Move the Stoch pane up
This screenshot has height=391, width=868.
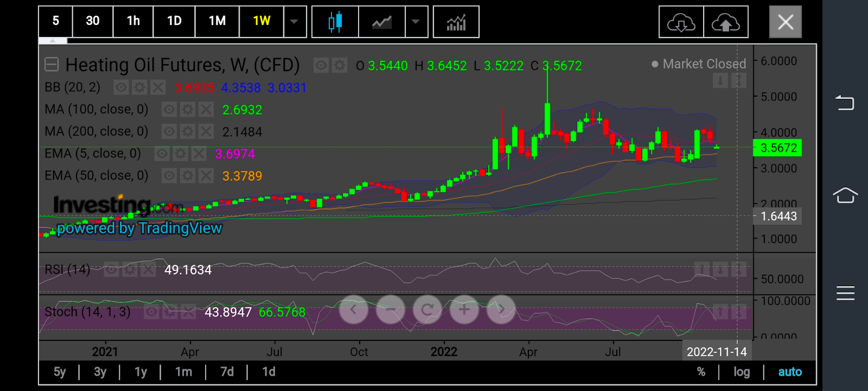(x=720, y=312)
